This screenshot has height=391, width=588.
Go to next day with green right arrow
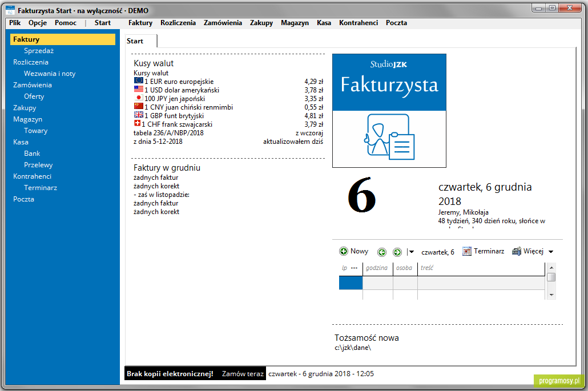pyautogui.click(x=397, y=252)
